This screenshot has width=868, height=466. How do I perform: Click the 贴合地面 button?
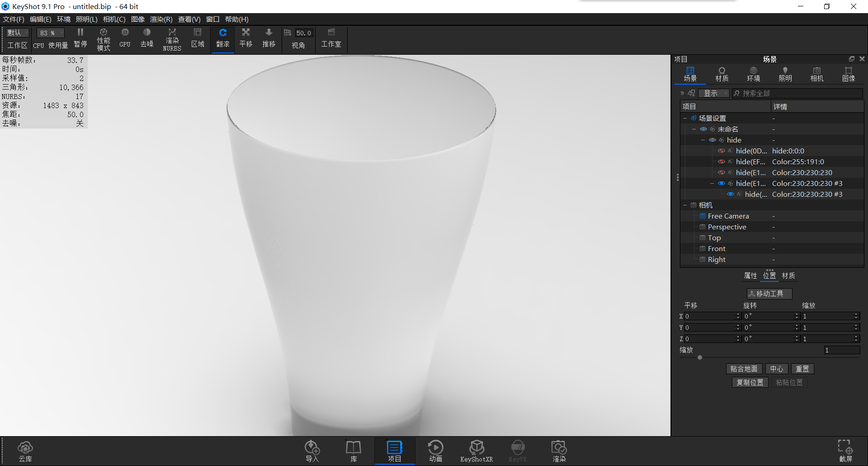click(744, 369)
